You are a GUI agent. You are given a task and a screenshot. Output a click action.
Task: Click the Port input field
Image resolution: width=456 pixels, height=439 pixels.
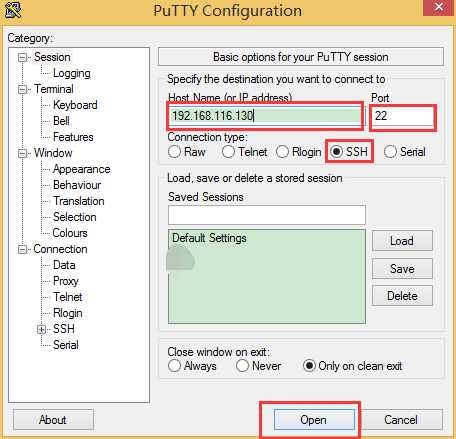click(402, 116)
